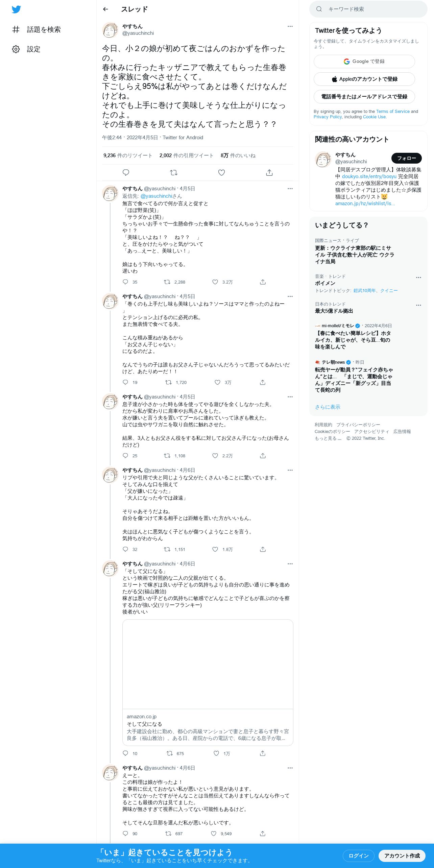
Task: Open the more menu for 最大5億ドル拠出 trend
Action: (x=418, y=305)
